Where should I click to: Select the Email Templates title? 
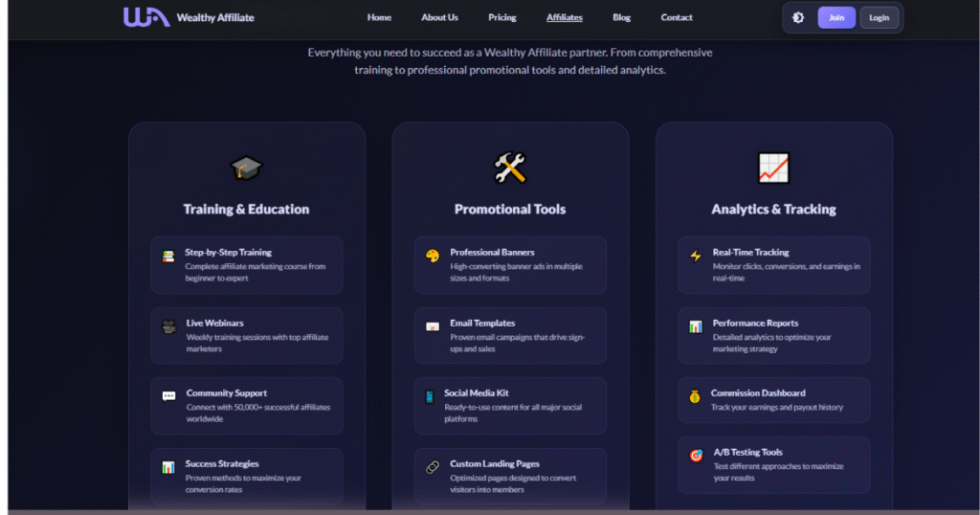[x=482, y=324]
